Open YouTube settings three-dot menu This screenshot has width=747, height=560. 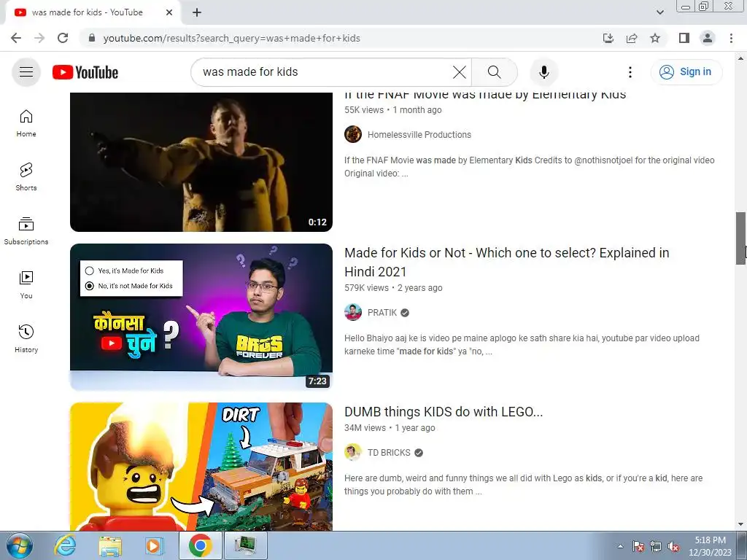(630, 72)
